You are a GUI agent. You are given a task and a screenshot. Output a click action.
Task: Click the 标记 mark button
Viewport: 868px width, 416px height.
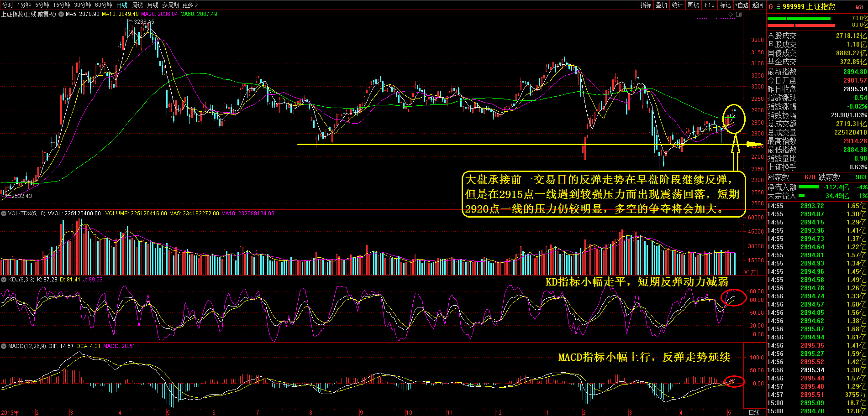(725, 5)
